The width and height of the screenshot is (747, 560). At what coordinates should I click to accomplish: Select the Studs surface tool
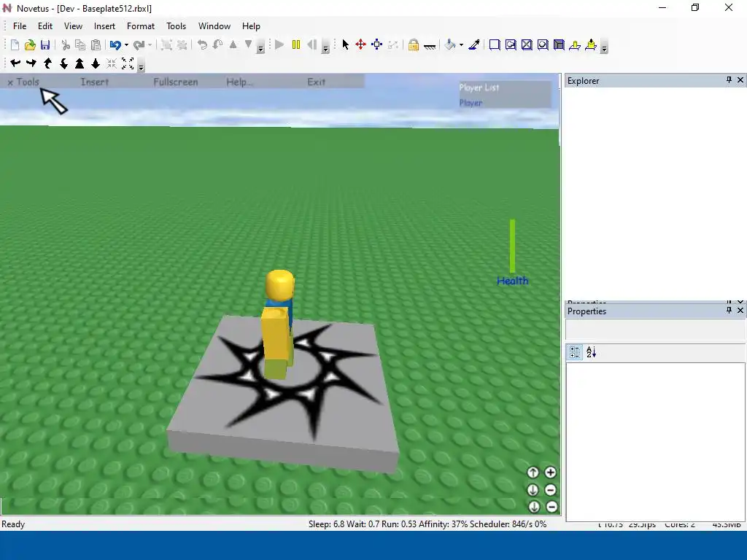point(543,44)
